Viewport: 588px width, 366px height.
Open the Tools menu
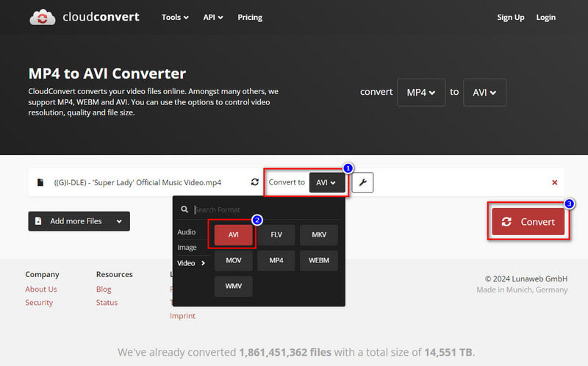click(x=175, y=17)
